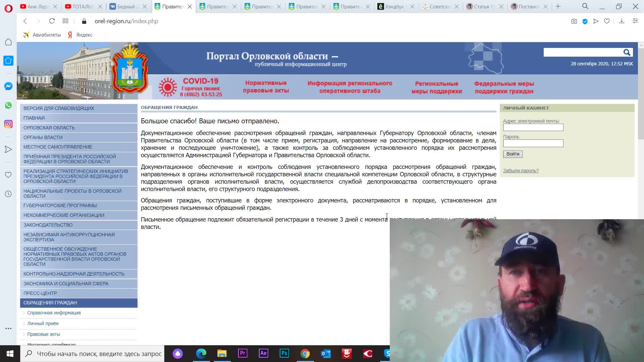
Task: Open the downloads icon in toolbar
Action: [x=622, y=21]
